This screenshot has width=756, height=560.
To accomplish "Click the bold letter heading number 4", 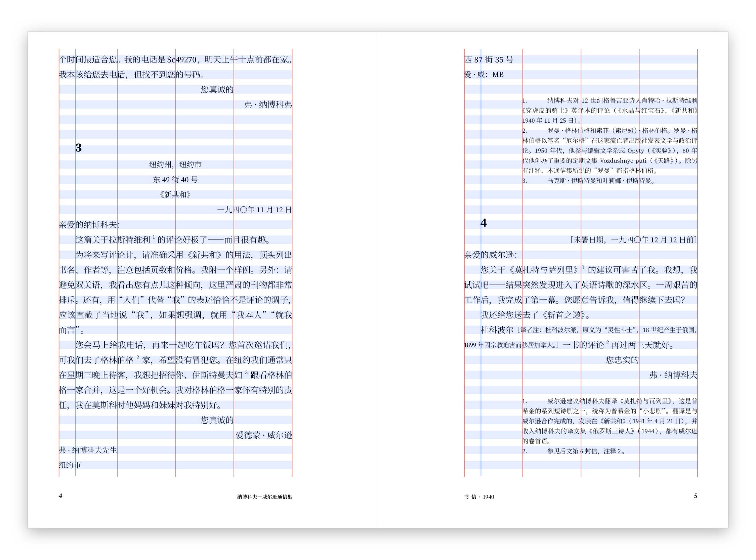I will click(484, 223).
